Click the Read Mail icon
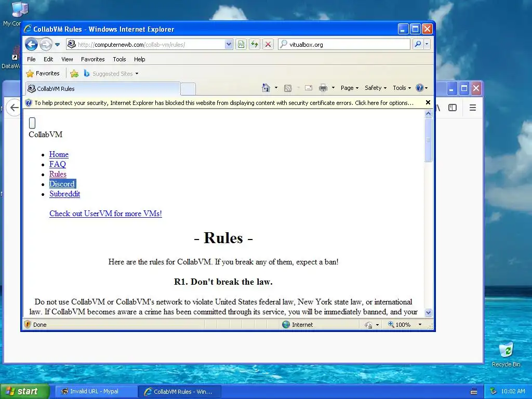532x399 pixels. pos(309,88)
